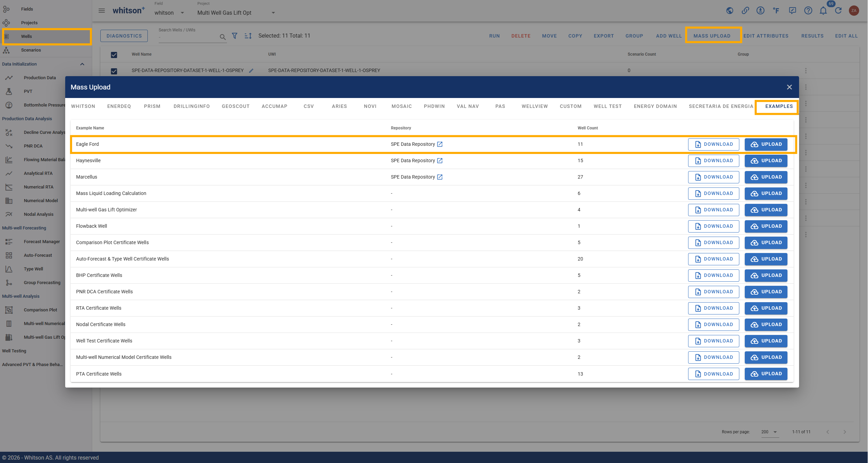
Task: Open notifications bell with 69 badge
Action: [x=823, y=11]
